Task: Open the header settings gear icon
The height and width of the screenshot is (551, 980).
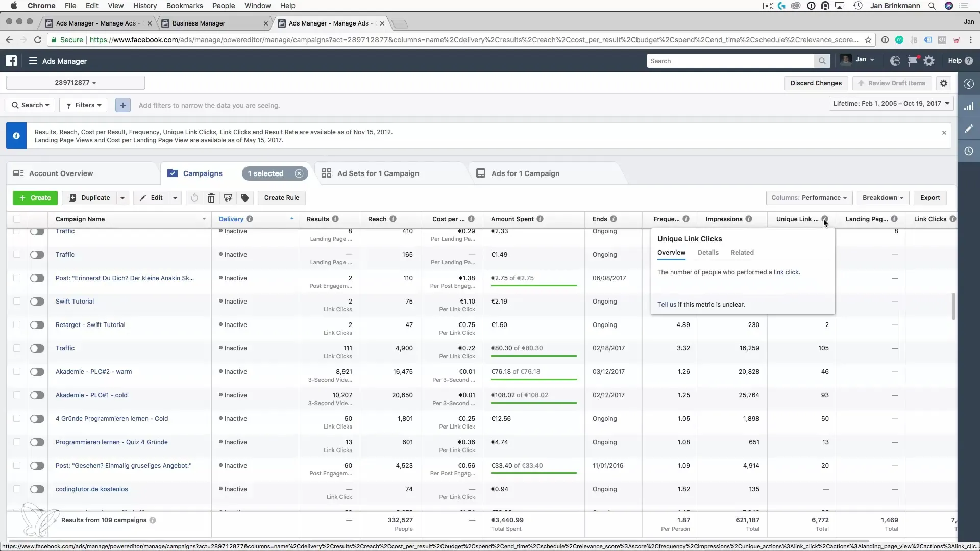Action: pos(929,61)
